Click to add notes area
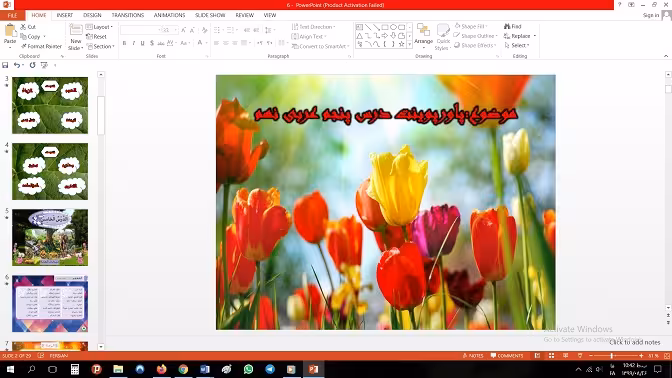 (x=635, y=342)
